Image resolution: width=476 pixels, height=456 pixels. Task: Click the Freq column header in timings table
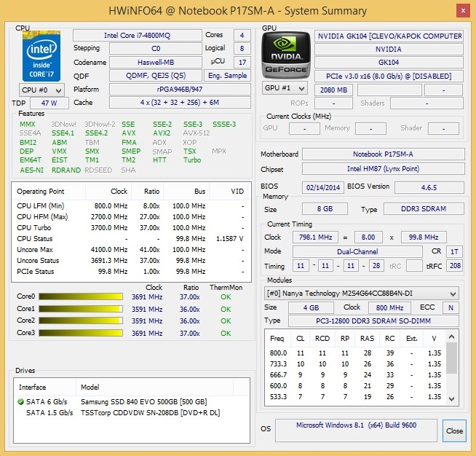click(x=277, y=339)
